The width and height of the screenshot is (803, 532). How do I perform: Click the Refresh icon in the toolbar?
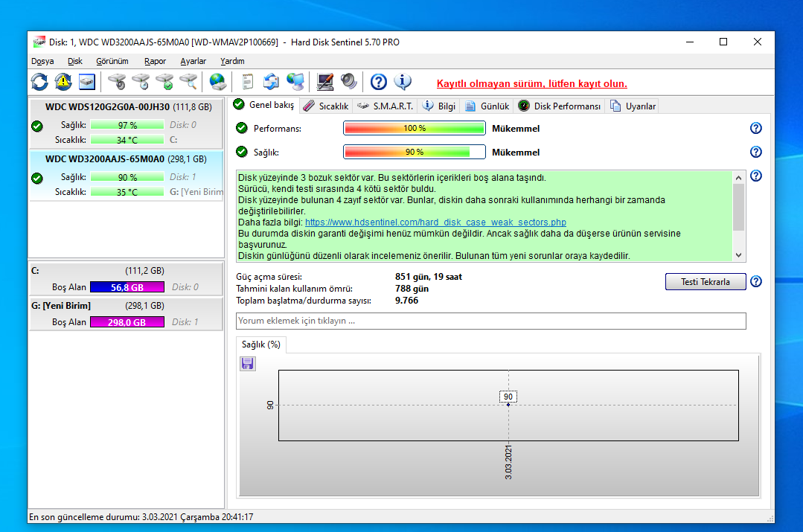coord(39,81)
